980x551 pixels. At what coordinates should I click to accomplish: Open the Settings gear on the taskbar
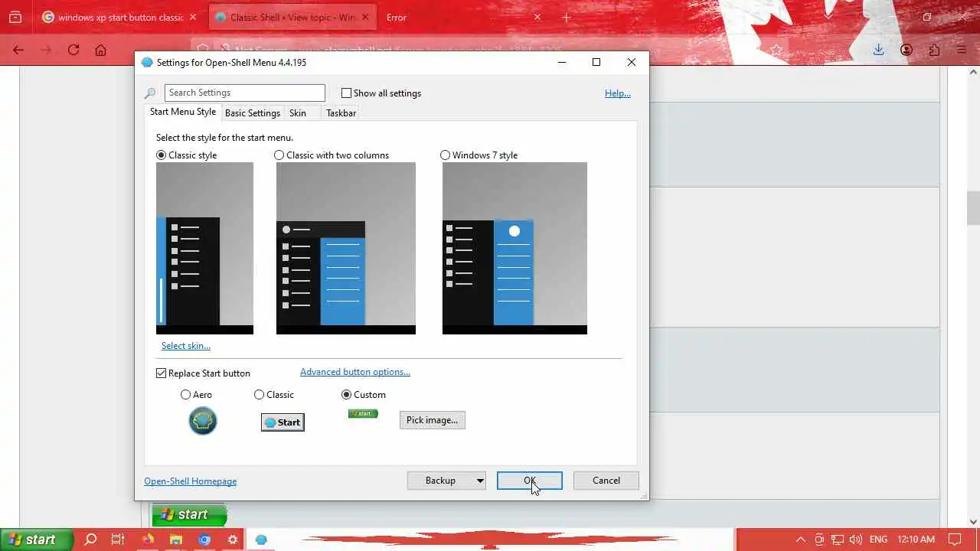tap(233, 540)
